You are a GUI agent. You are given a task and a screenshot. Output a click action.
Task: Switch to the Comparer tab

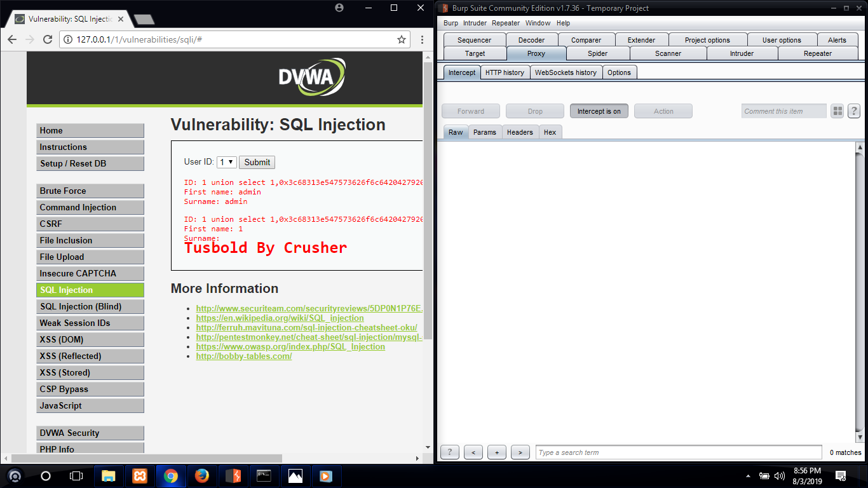(586, 40)
